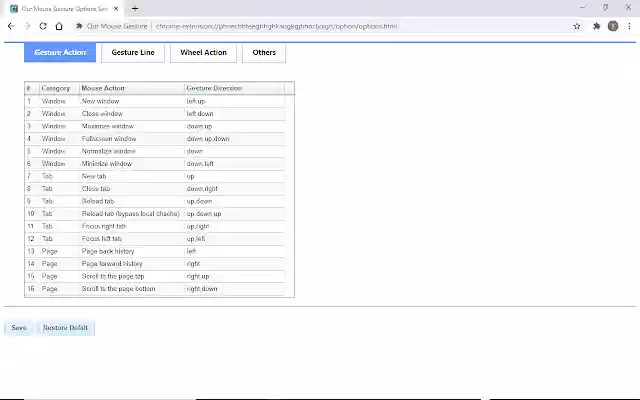640x400 pixels.
Task: Select the Page back history row
Action: point(155,251)
